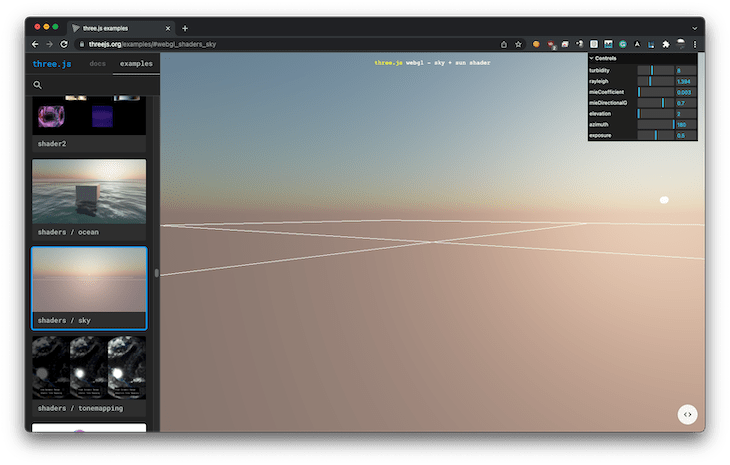Click the azimuth slider track
This screenshot has width=730, height=465.
[656, 125]
